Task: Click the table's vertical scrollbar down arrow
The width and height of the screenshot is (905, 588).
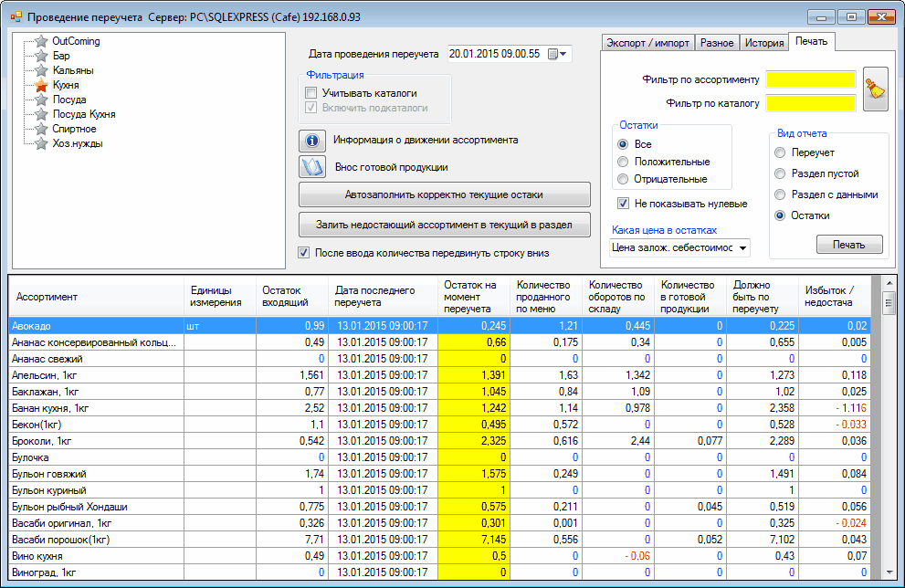Action: coord(889,572)
